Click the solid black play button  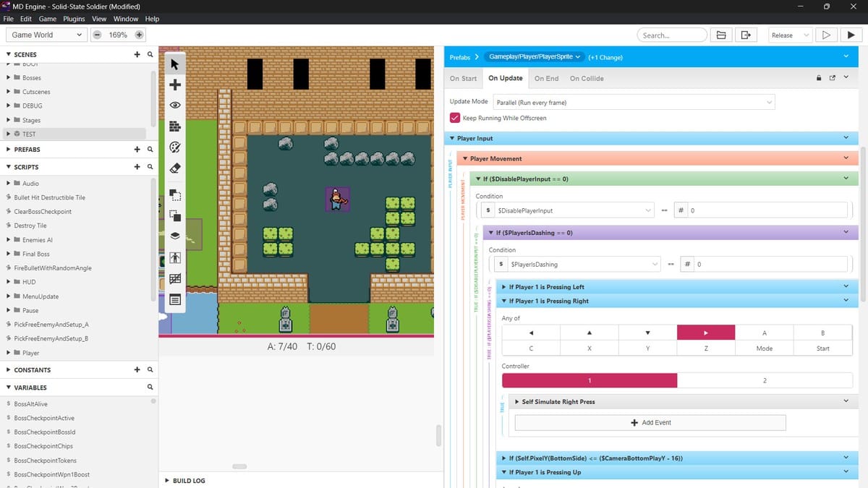click(x=850, y=35)
